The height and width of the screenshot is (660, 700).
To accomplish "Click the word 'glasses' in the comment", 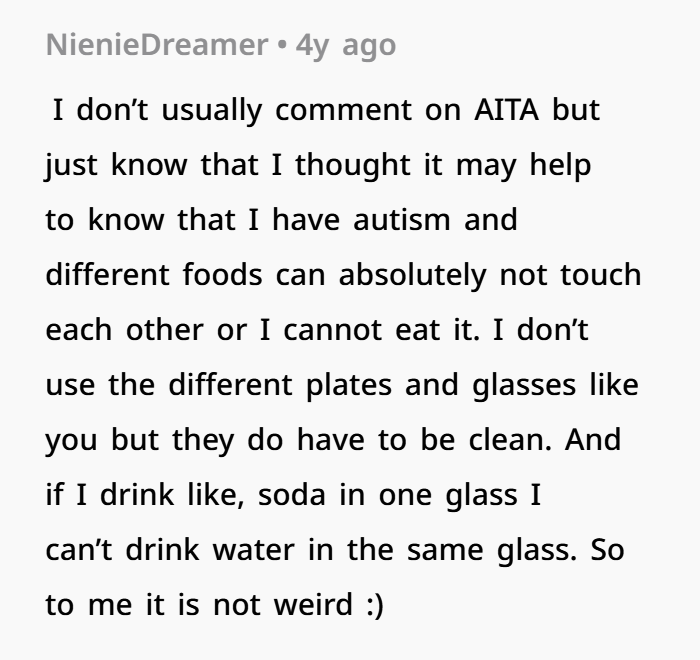I will pyautogui.click(x=524, y=385).
